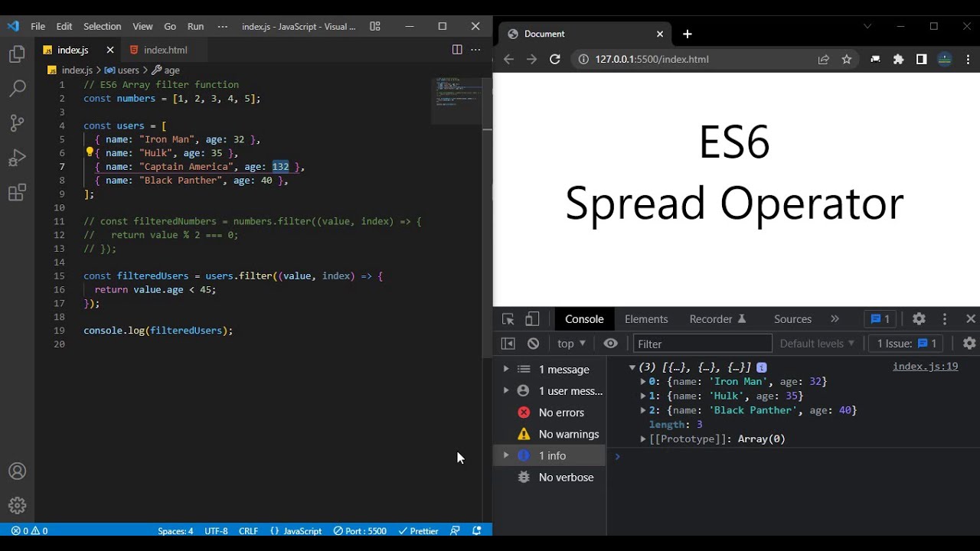The width and height of the screenshot is (980, 551).
Task: Open the index.js:19 source link
Action: 925,367
